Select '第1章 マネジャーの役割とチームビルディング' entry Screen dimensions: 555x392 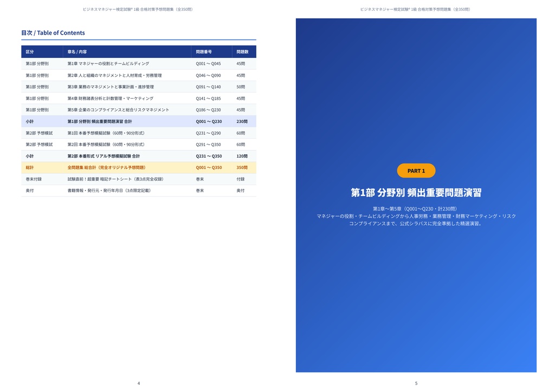pos(108,64)
